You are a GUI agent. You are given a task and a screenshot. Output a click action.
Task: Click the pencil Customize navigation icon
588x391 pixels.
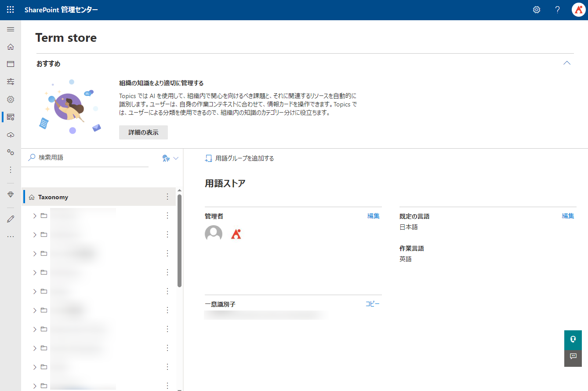(x=11, y=219)
